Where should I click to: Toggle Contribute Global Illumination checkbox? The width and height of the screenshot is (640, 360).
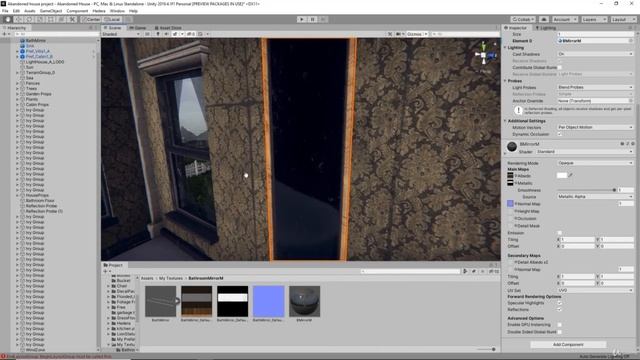[560, 67]
